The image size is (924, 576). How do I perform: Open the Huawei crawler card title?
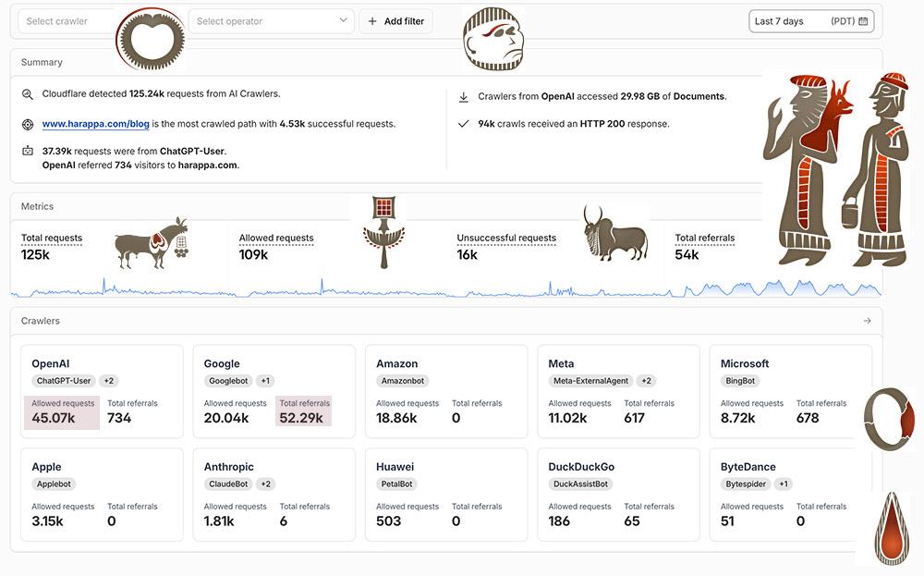pyautogui.click(x=395, y=467)
